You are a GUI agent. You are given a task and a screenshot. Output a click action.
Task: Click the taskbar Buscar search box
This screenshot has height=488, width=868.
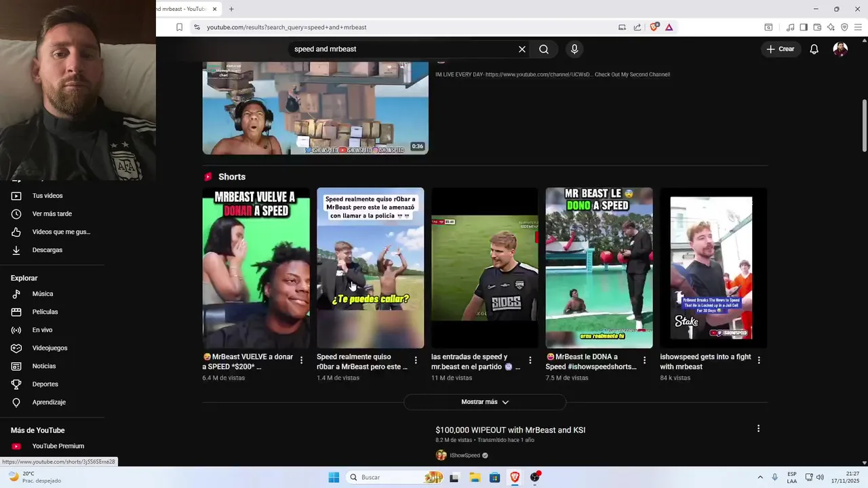396,477
